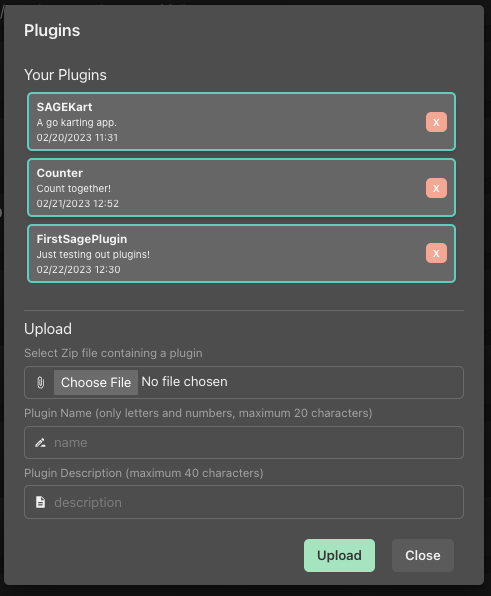Remove the SAGEKart plugin
The height and width of the screenshot is (596, 491).
coord(436,122)
